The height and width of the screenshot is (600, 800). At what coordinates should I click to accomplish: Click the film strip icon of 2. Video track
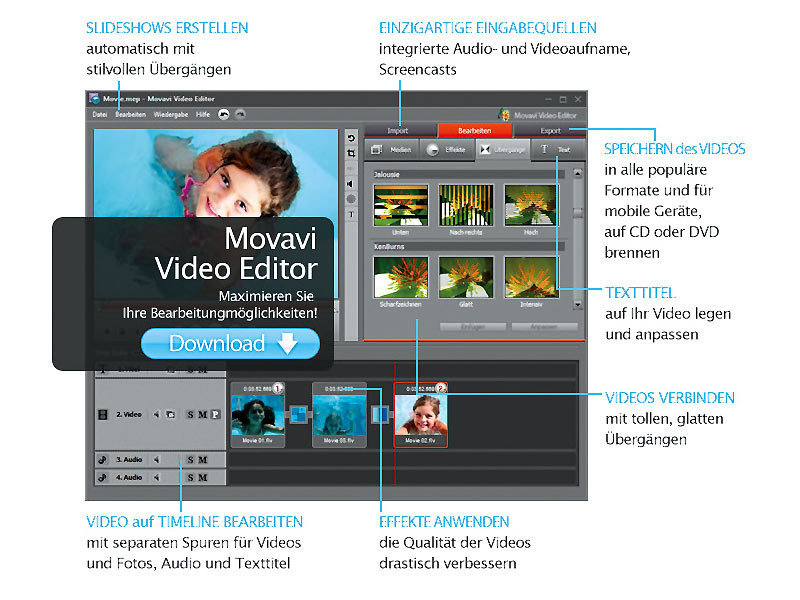tap(103, 414)
